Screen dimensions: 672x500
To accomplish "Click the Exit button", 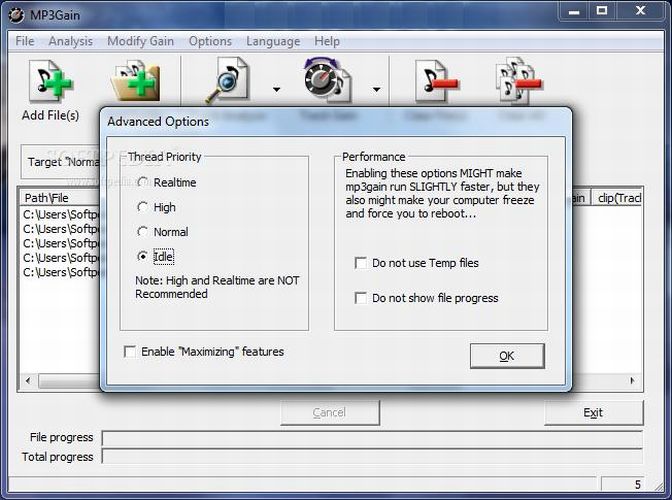I will click(593, 413).
